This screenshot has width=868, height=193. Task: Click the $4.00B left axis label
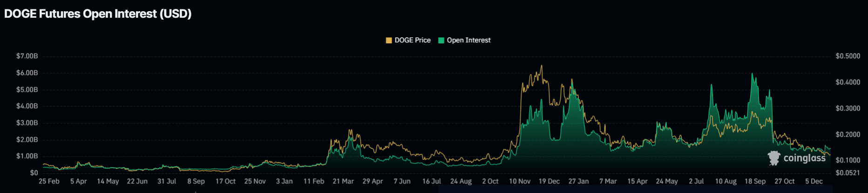27,106
